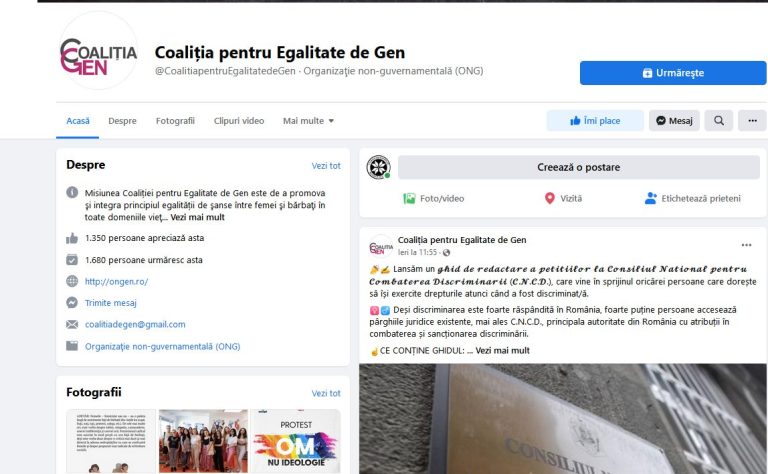Screen dimensions: 768x474
Task: Expand the Mai multe dropdown
Action: pyautogui.click(x=308, y=120)
